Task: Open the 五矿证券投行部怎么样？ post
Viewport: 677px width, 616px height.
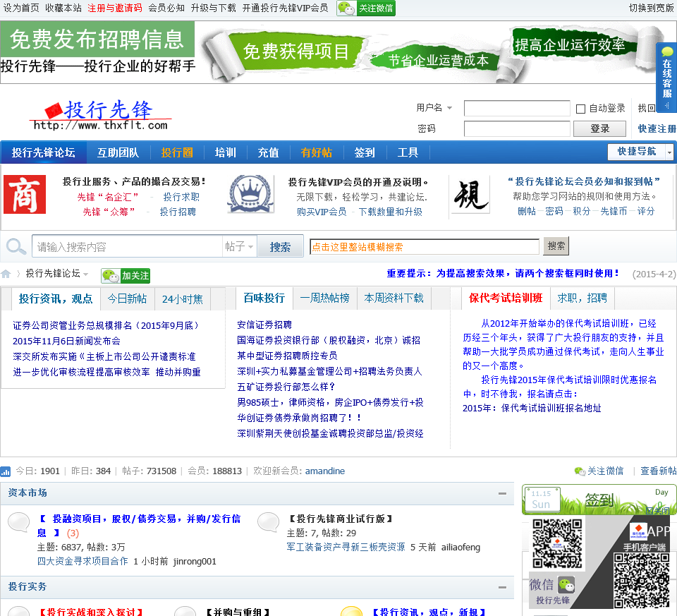Action: coord(286,387)
